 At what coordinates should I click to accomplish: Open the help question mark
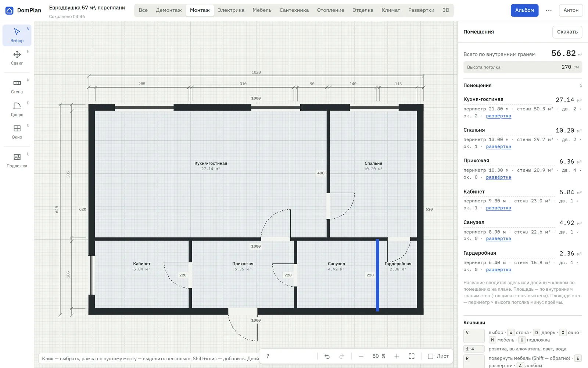tap(268, 356)
